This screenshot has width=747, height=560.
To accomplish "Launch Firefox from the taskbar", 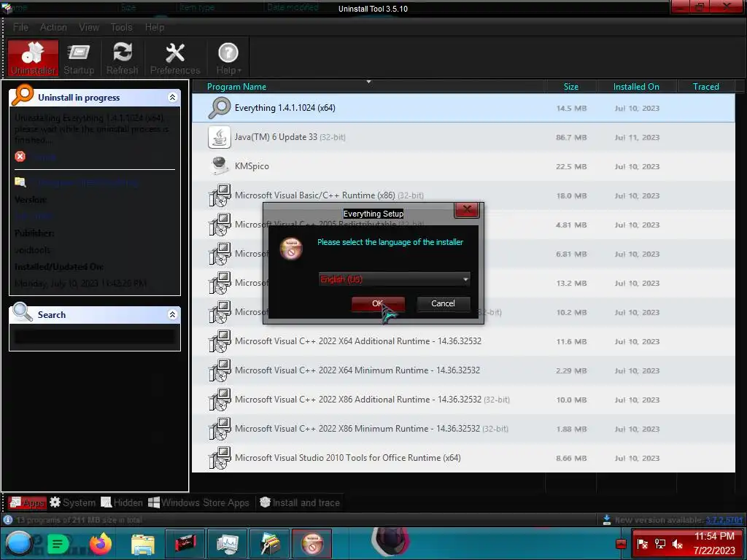I will 100,544.
